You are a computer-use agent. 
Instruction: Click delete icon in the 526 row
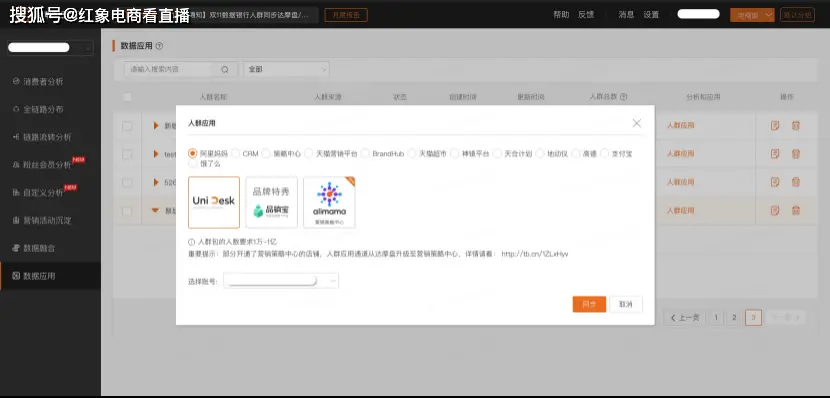pyautogui.click(x=795, y=182)
